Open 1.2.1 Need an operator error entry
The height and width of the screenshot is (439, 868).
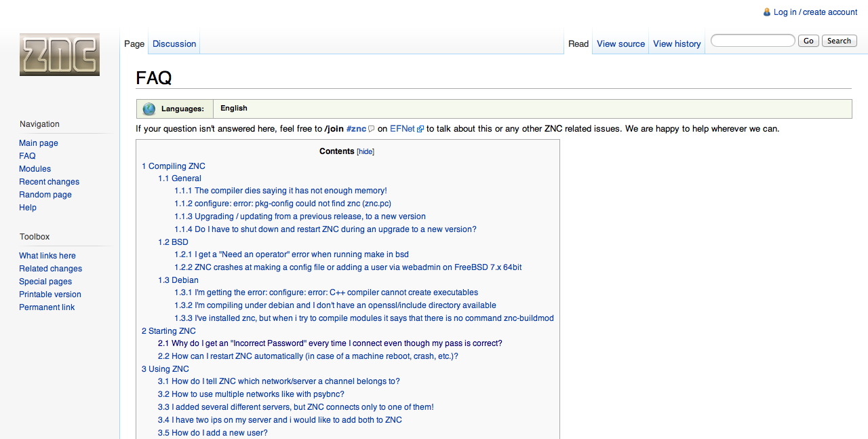click(x=292, y=254)
